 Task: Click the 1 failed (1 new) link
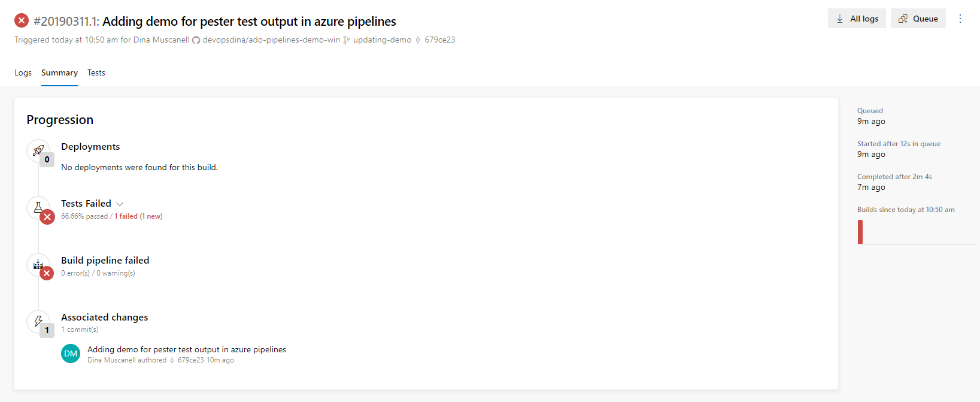(138, 216)
